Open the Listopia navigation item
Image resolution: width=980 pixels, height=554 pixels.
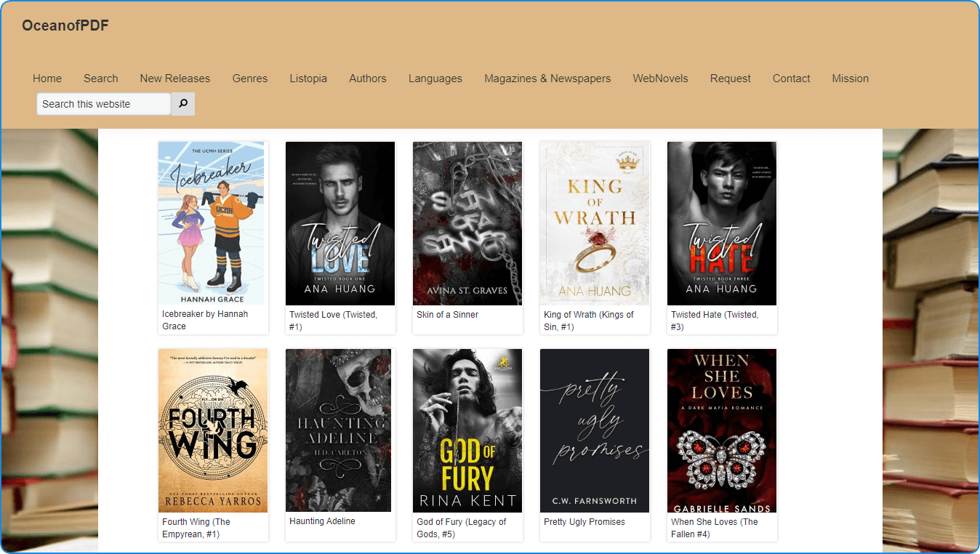(x=308, y=79)
